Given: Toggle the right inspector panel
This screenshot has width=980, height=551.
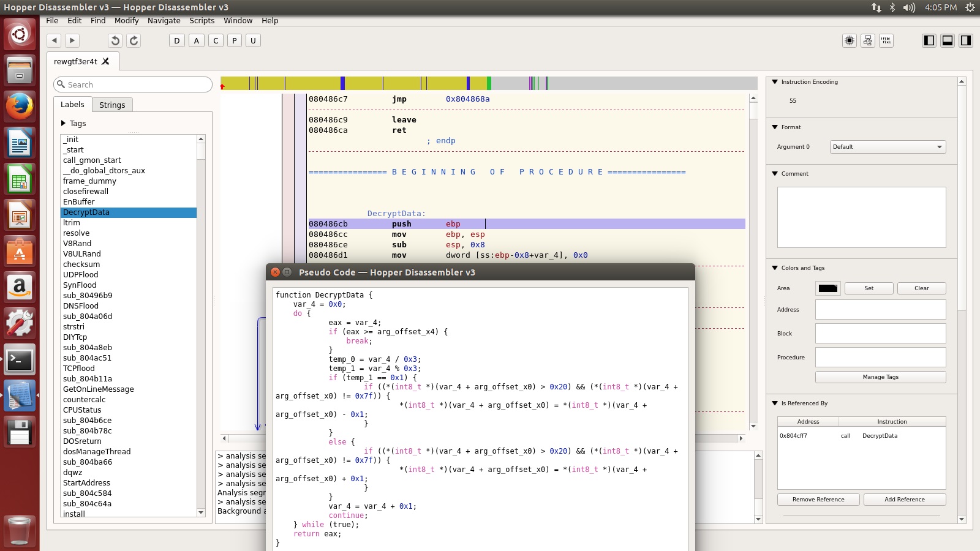Looking at the screenshot, I should click(966, 40).
